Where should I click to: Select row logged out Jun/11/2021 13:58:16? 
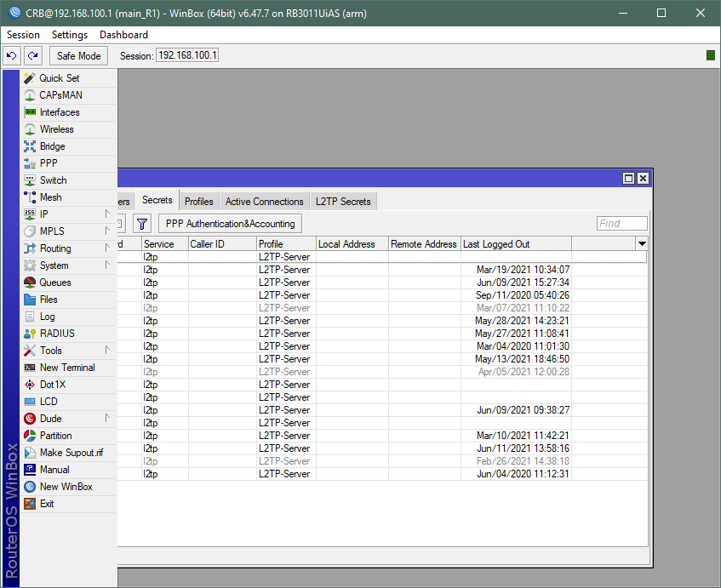pos(382,448)
